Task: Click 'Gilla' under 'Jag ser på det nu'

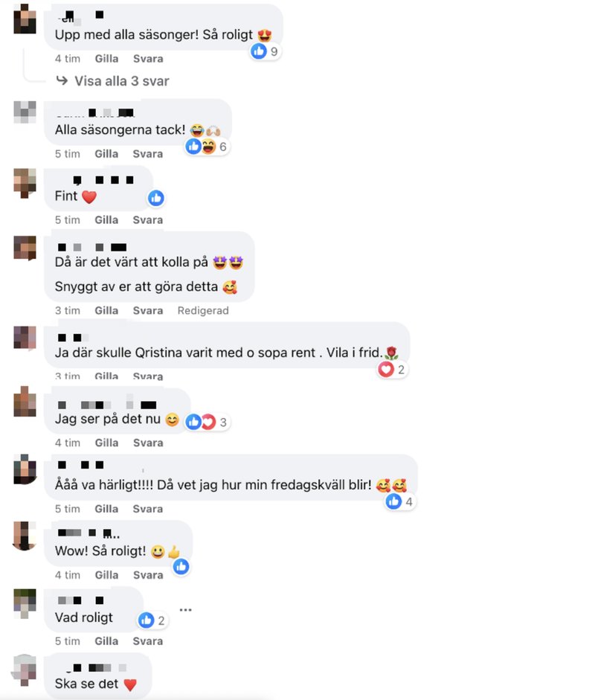Action: point(106,443)
